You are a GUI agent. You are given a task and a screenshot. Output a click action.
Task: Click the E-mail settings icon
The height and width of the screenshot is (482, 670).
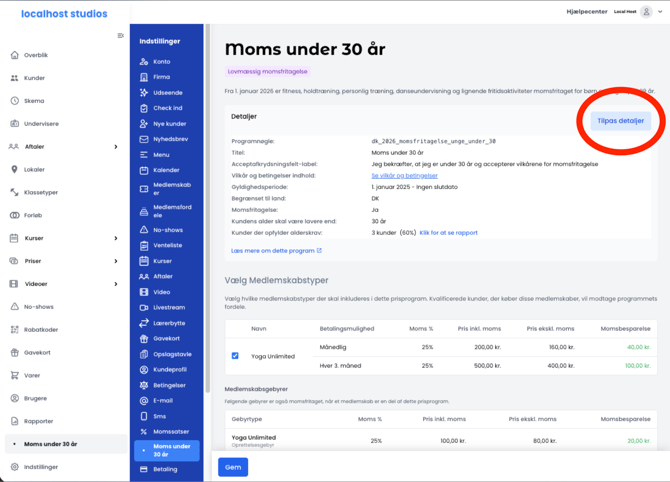coord(144,401)
